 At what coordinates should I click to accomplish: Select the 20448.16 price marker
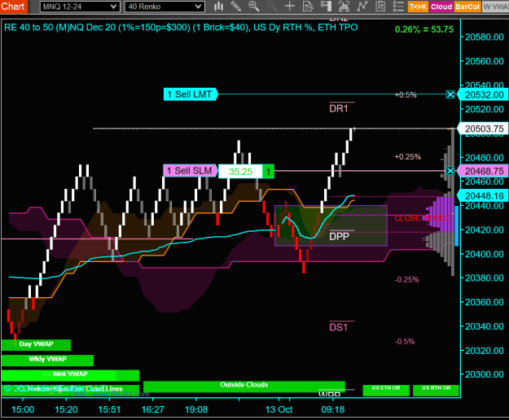pos(483,196)
